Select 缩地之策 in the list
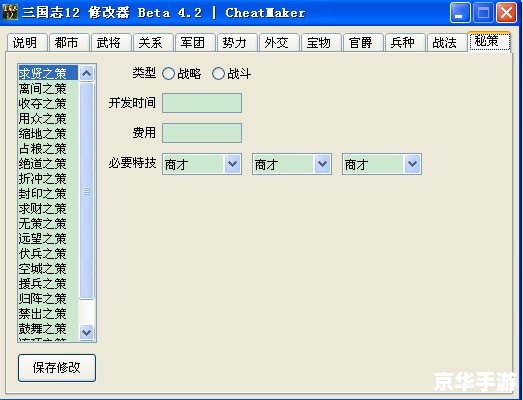The image size is (523, 400). click(48, 133)
